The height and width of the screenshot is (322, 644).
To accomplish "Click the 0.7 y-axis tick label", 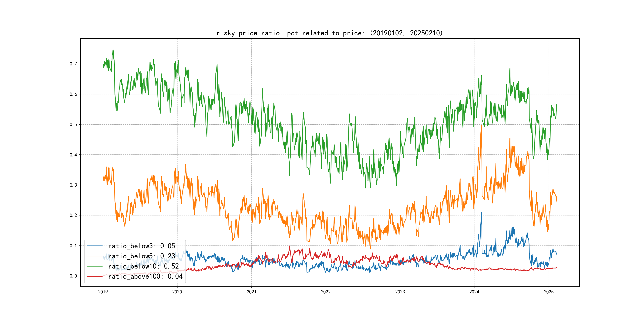I will pos(73,64).
